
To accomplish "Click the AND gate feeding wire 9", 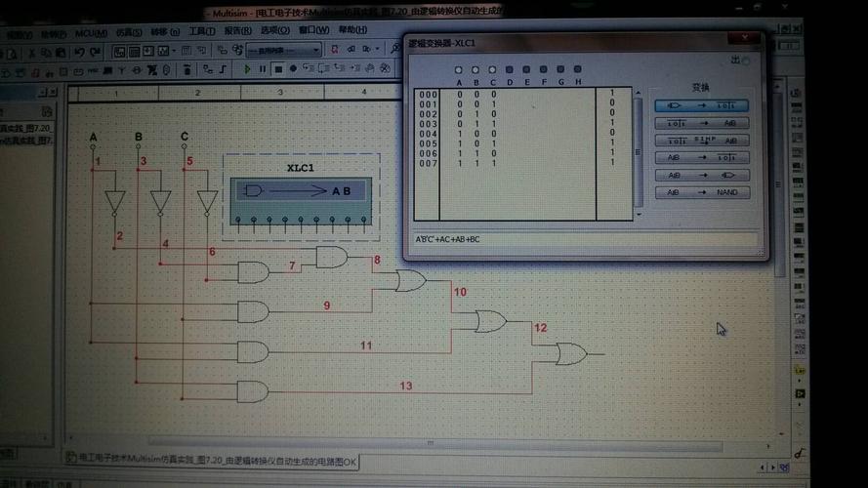I will (x=253, y=311).
